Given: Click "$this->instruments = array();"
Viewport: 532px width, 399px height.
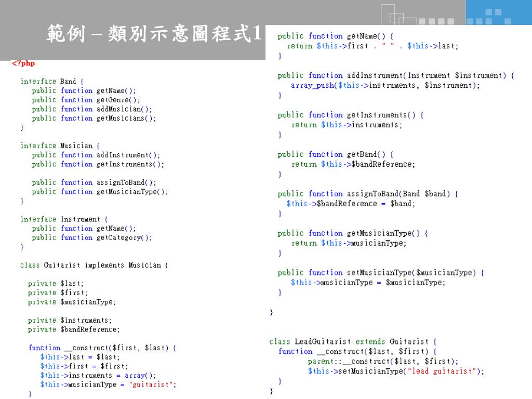Looking at the screenshot, I should [98, 375].
